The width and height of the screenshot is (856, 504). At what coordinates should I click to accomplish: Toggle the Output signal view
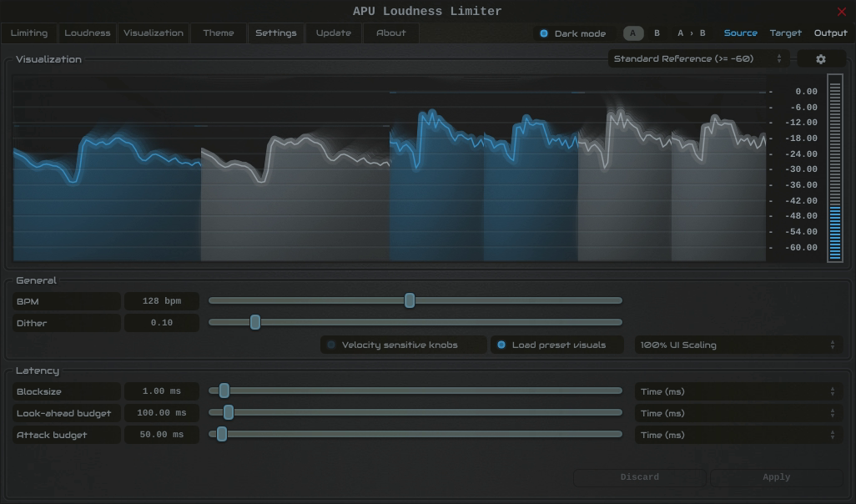[830, 33]
